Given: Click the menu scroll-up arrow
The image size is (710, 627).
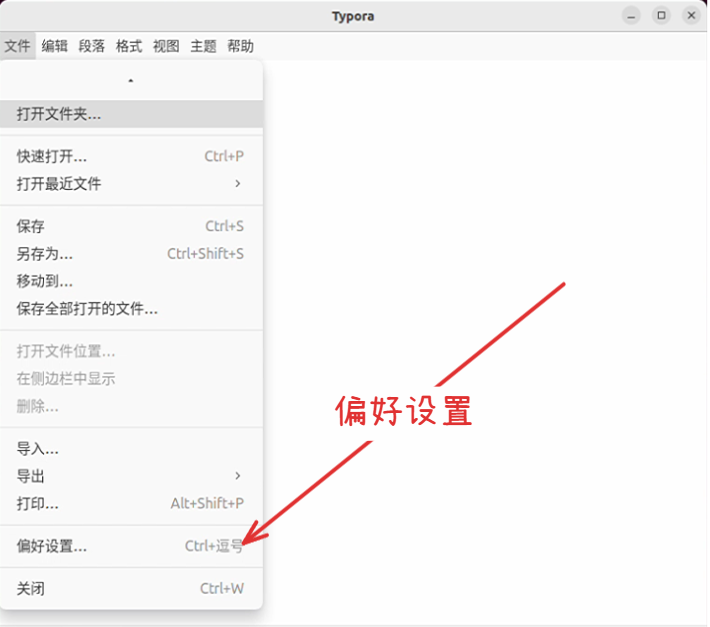Looking at the screenshot, I should (131, 81).
